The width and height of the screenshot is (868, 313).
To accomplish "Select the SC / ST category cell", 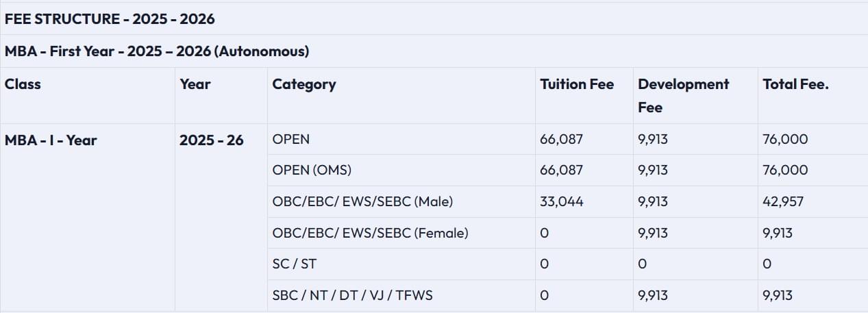I will 295,264.
